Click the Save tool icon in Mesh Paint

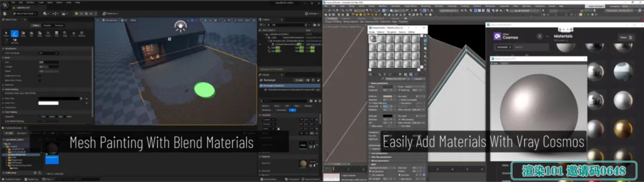point(56,33)
